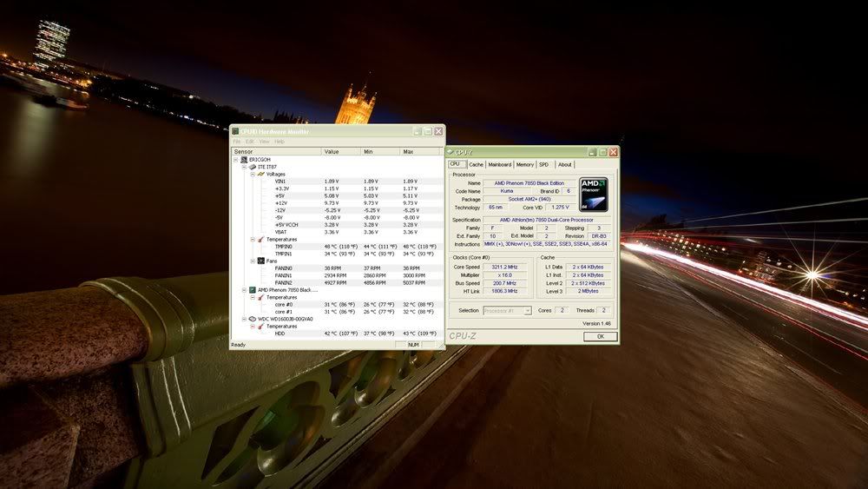Open the View menu in Hardware Monitor
The image size is (868, 489).
263,142
